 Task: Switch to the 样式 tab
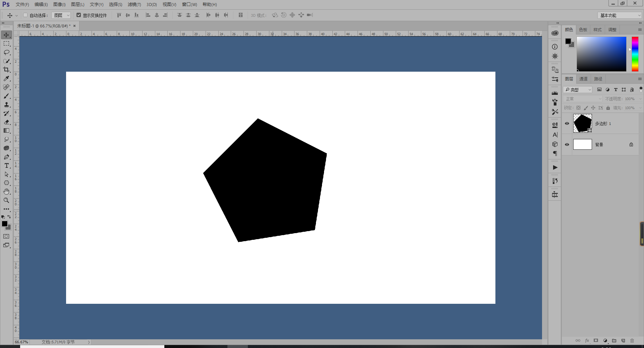[x=597, y=29]
